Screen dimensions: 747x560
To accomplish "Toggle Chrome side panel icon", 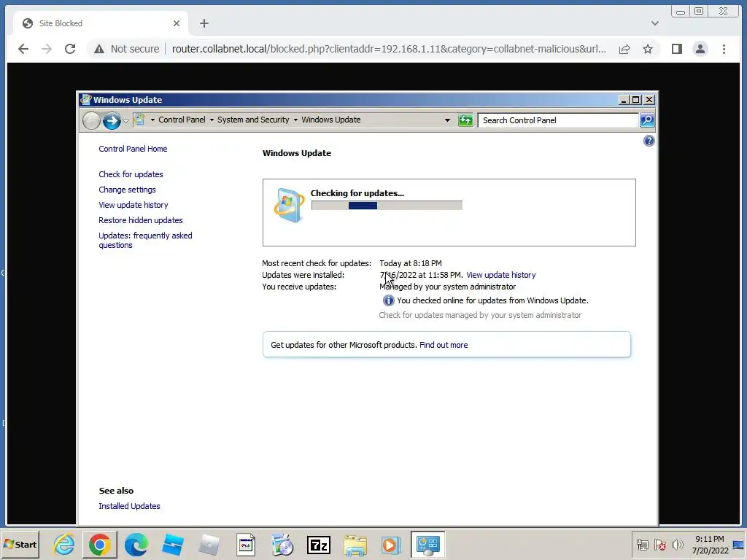I will coord(676,49).
